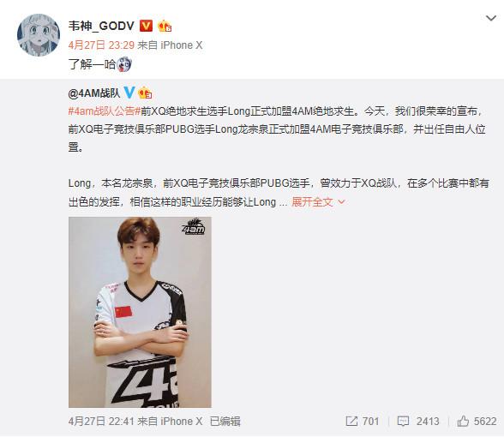Click the doge emoji after 了解一哈
This screenshot has width=504, height=437.
tap(124, 64)
